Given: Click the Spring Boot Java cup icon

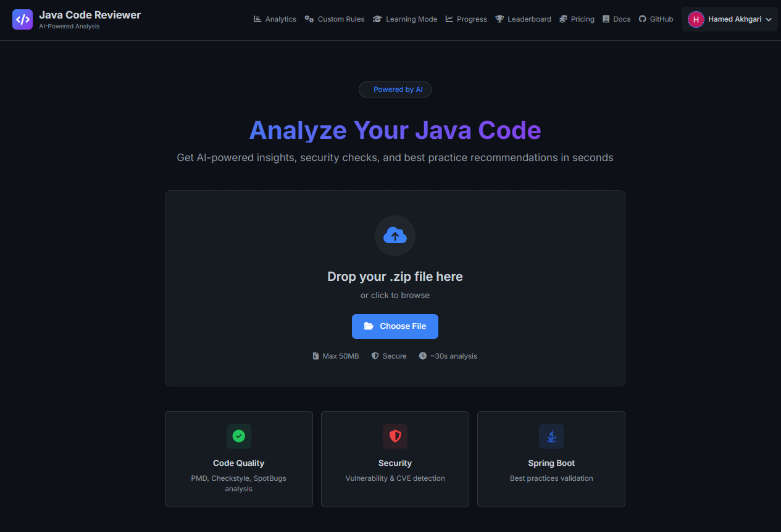Looking at the screenshot, I should [x=551, y=436].
